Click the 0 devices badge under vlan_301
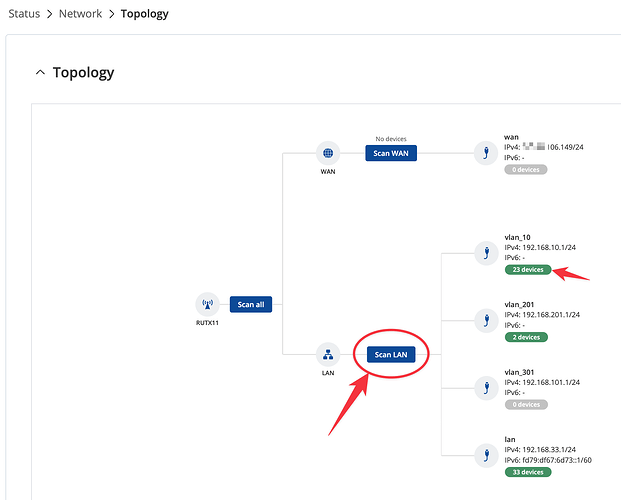Viewport: 621px width, 500px height. pyautogui.click(x=526, y=405)
